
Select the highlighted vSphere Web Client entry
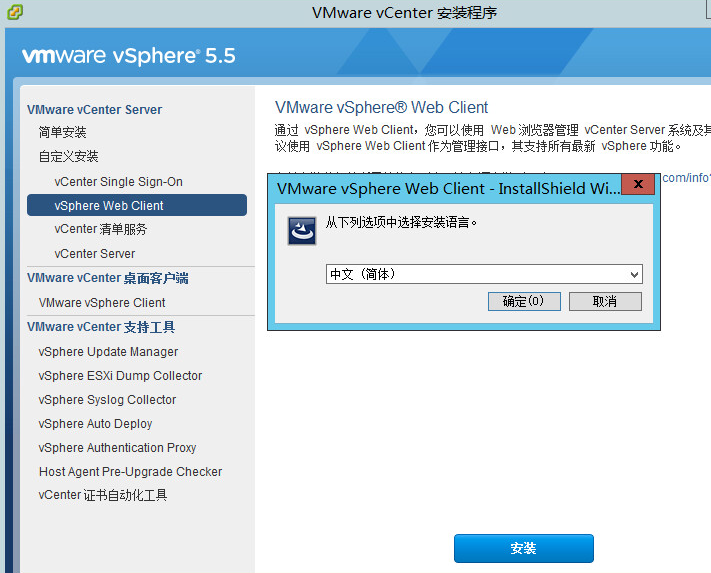point(137,205)
